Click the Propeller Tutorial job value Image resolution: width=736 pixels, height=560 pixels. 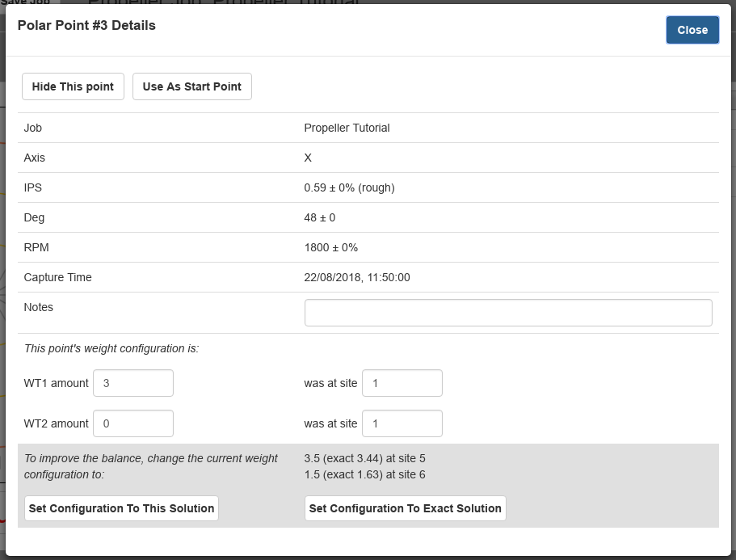347,128
